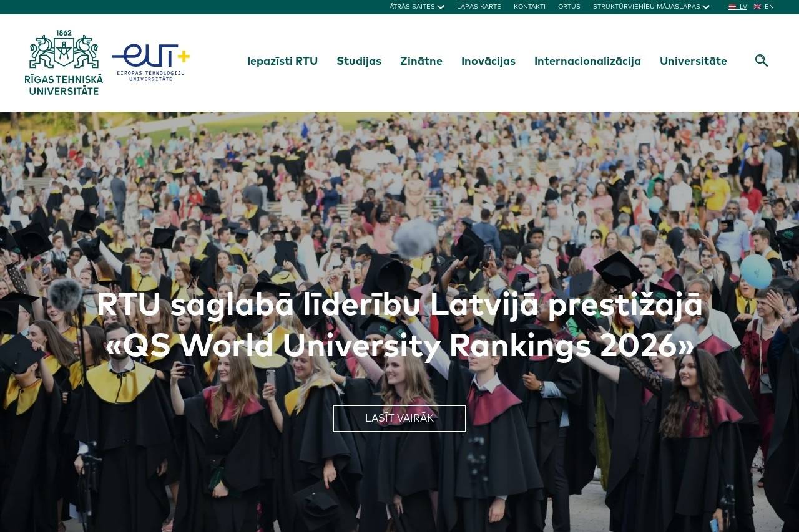Open the Iepazīsti RTU menu
Viewport: 799px width, 532px height.
(x=282, y=61)
